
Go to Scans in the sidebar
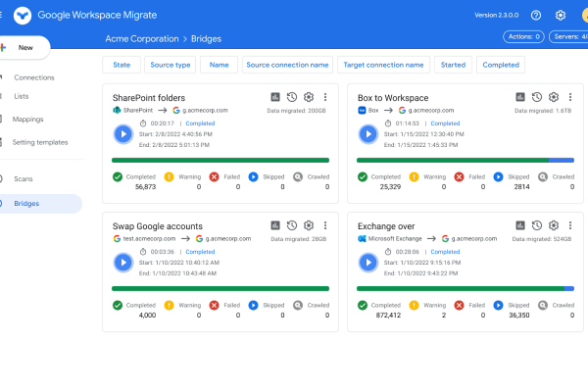[x=24, y=179]
